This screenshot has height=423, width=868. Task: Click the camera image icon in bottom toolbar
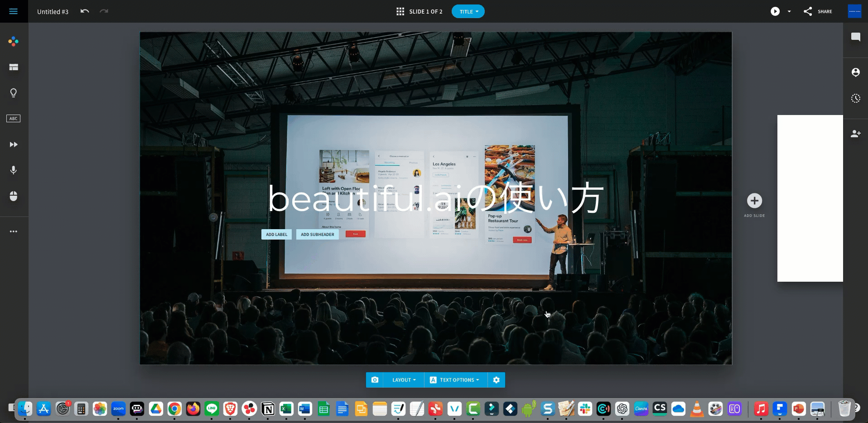375,380
